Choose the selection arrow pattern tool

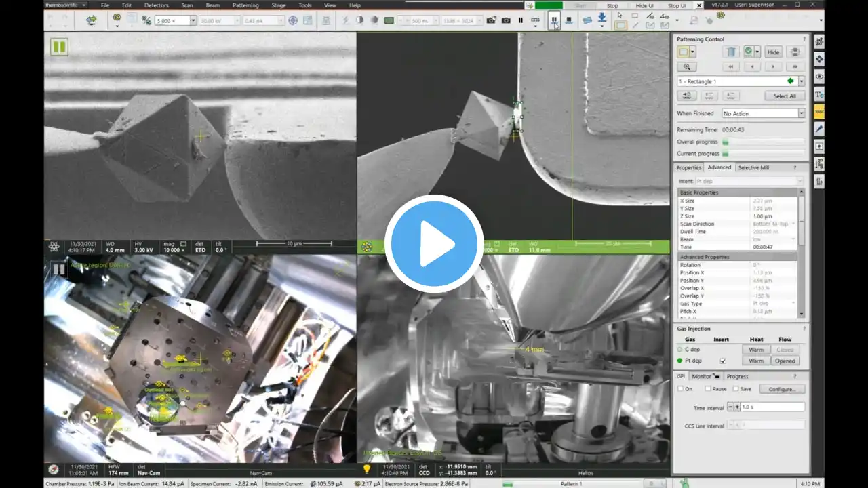pyautogui.click(x=620, y=15)
